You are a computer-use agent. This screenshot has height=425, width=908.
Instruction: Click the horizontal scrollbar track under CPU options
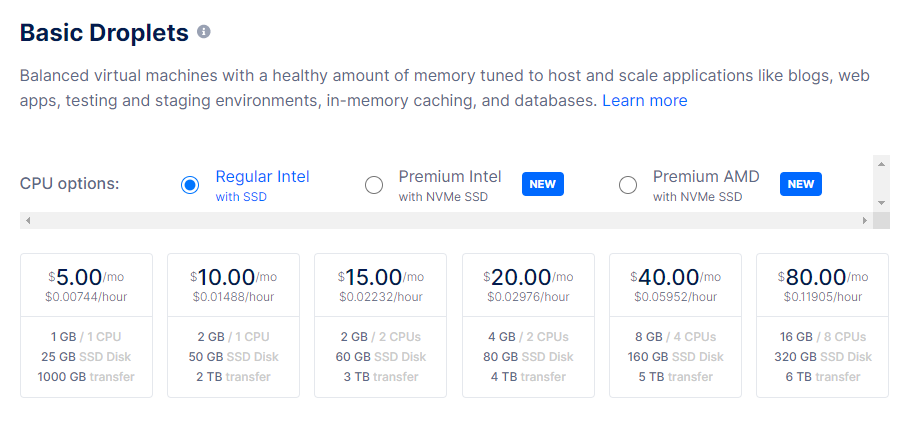pos(446,221)
